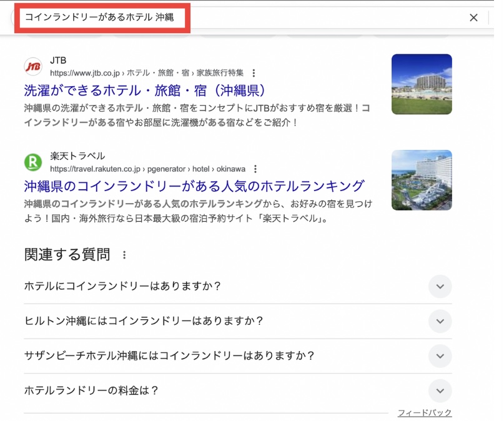This screenshot has height=421, width=504.
Task: Open the three-dot menu next to 関連する質問
Action: (124, 255)
